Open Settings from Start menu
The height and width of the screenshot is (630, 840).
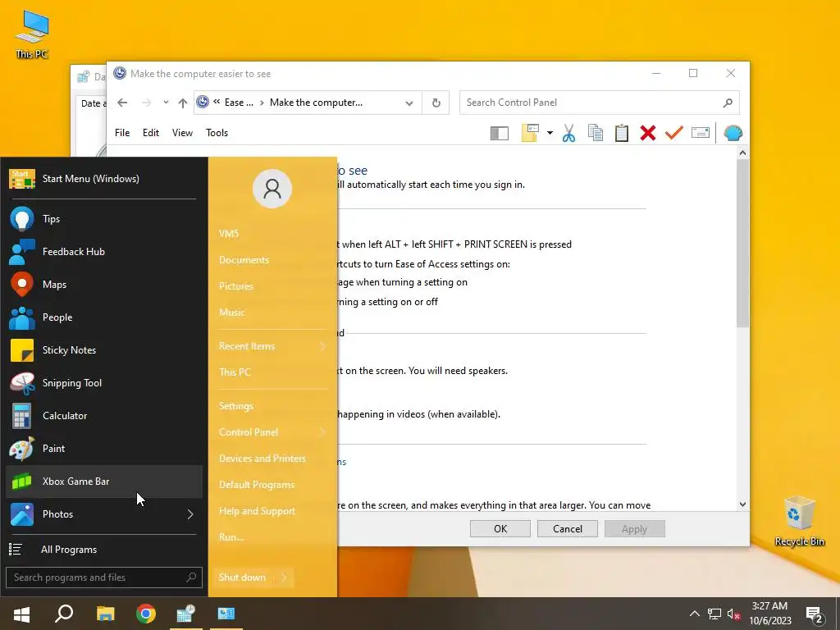[x=236, y=406]
